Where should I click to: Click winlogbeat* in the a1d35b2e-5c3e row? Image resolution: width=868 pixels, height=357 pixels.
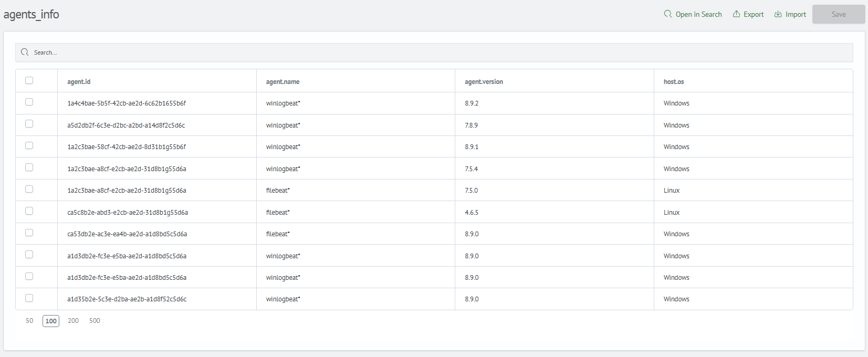point(283,299)
